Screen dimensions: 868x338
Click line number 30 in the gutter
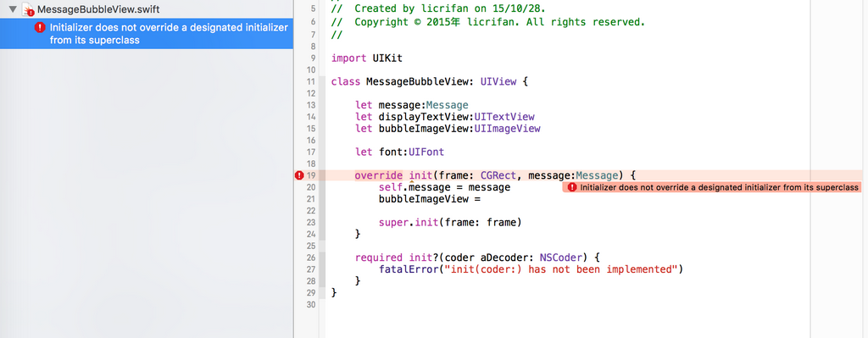click(x=310, y=304)
